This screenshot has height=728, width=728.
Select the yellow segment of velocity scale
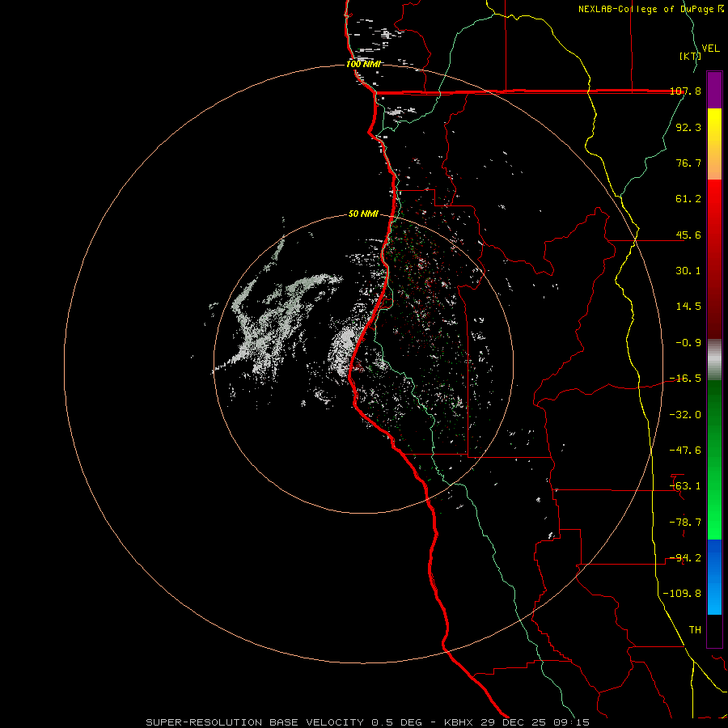point(714,144)
